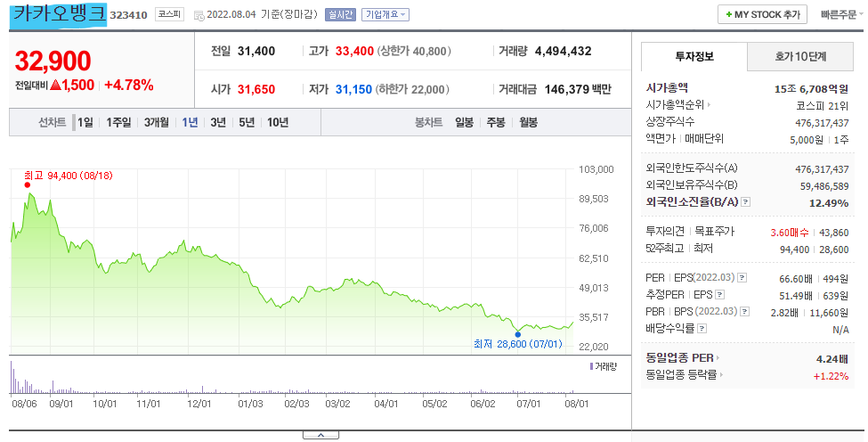Click the 목표주가 value 43,860

(x=833, y=233)
